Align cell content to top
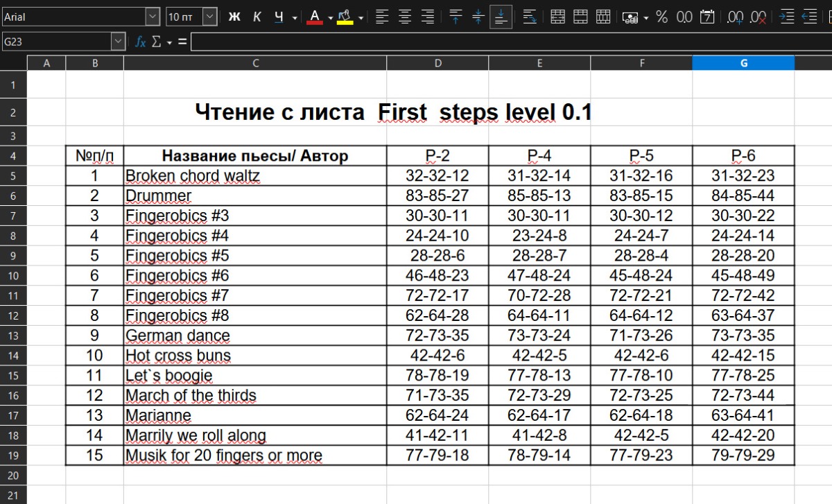 (x=456, y=17)
